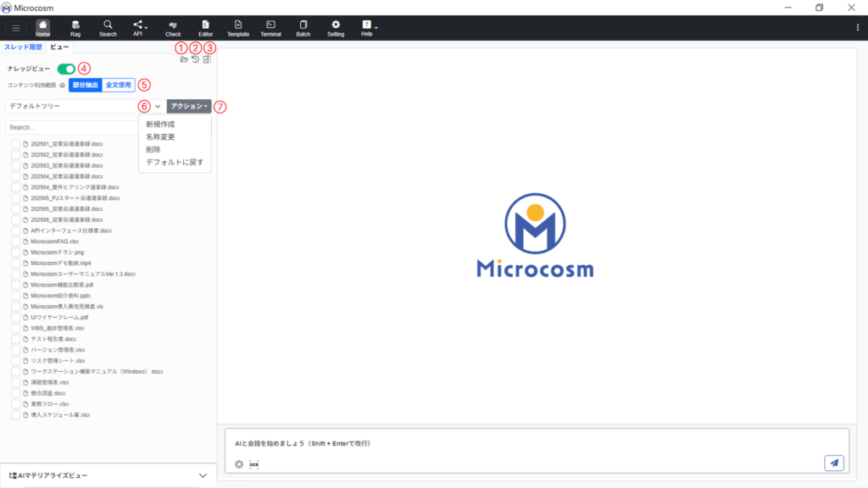Click the OCR icon in the chat box
Viewport: 868px width, 488px height.
click(x=254, y=464)
